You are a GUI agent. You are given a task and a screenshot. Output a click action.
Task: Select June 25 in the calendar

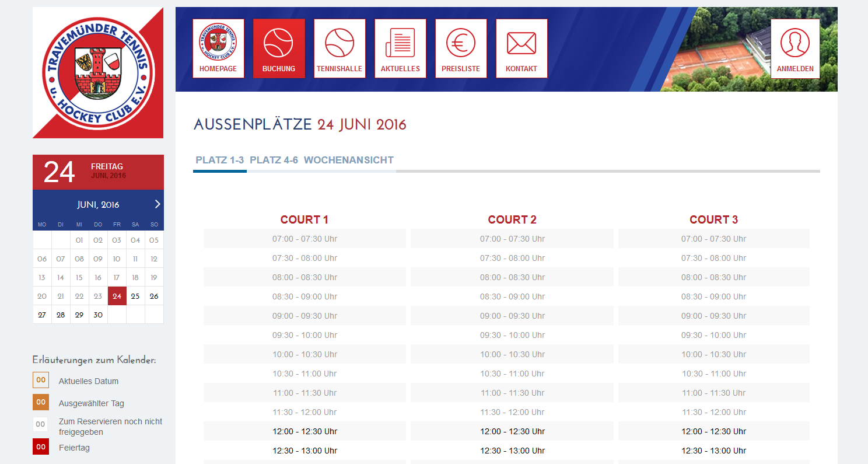pyautogui.click(x=135, y=296)
